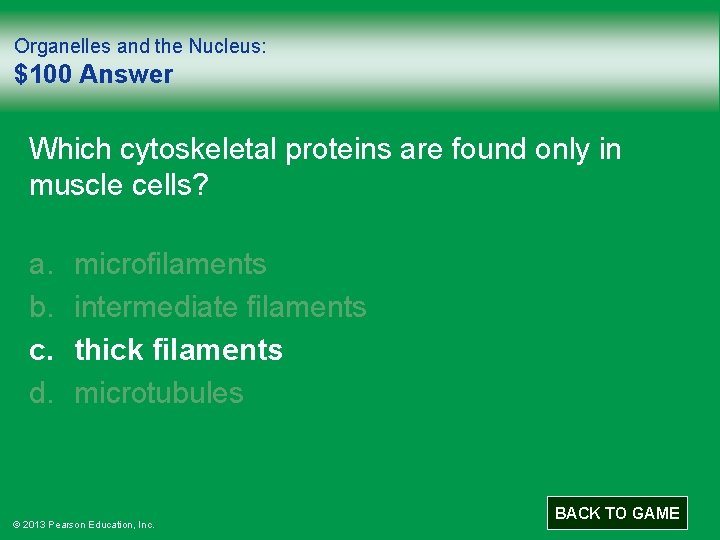Select the answer option microfilaments

[170, 264]
